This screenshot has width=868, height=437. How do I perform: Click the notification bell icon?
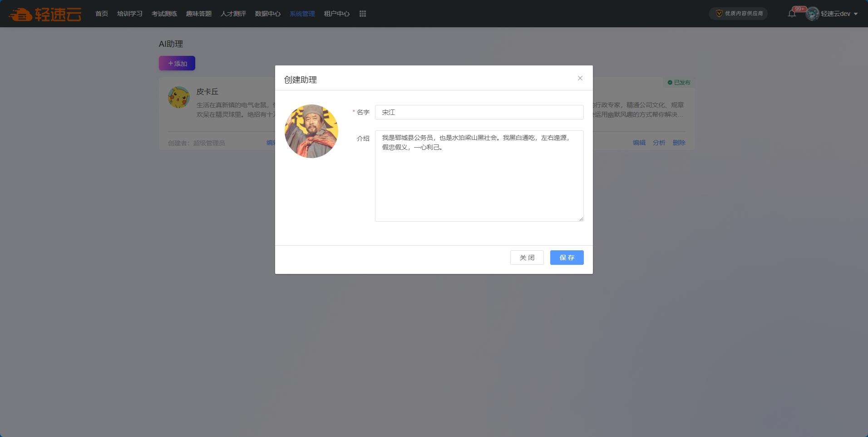(x=792, y=14)
